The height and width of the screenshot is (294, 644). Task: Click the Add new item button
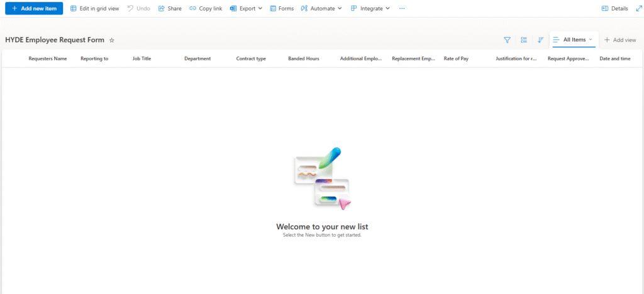34,9
